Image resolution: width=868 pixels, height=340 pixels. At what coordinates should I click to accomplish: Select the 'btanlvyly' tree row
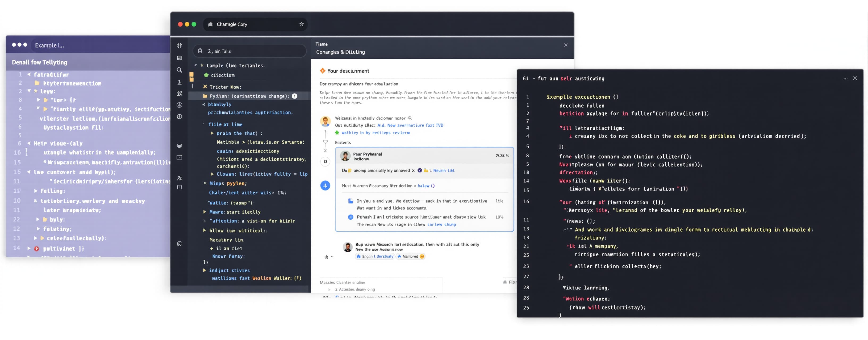click(x=220, y=104)
